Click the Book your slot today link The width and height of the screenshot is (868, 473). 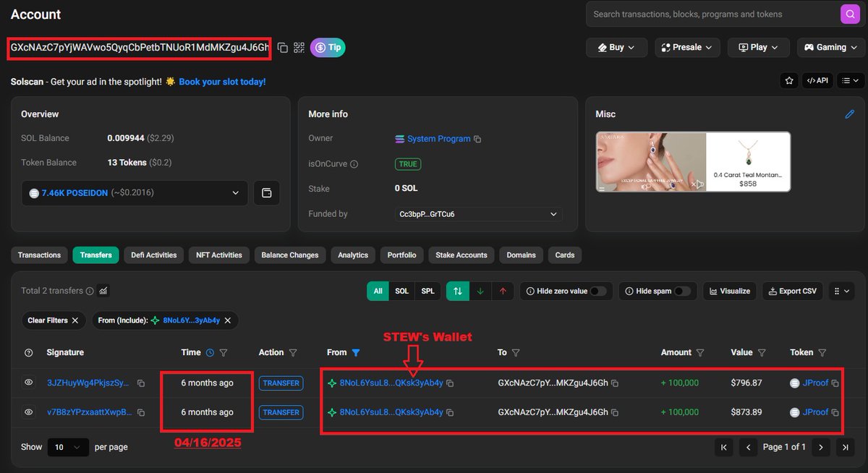[222, 82]
